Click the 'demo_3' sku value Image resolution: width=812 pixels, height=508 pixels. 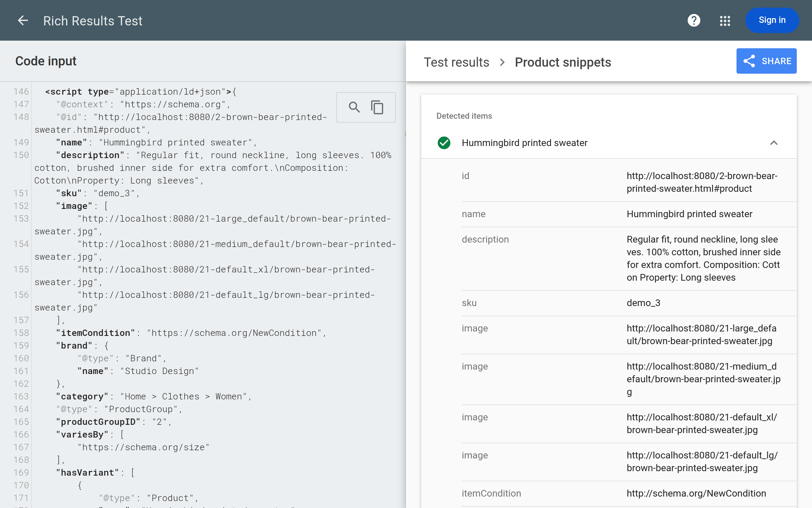pyautogui.click(x=643, y=303)
